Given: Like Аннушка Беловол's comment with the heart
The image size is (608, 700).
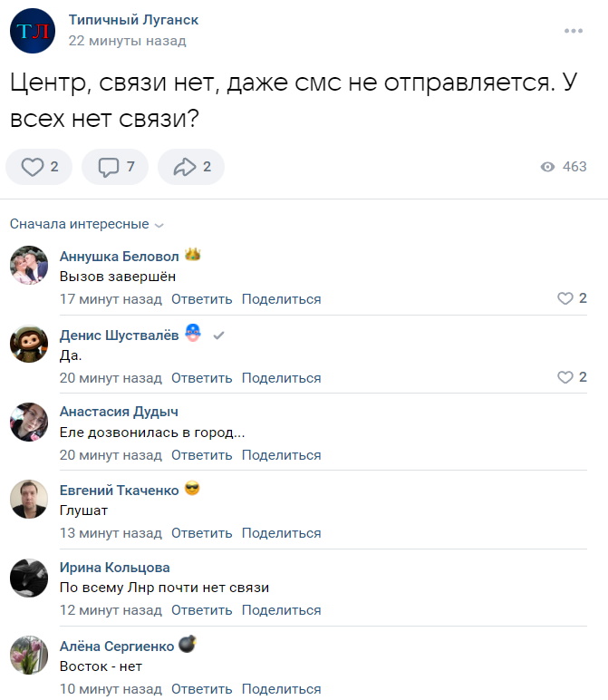Looking at the screenshot, I should coord(565,298).
